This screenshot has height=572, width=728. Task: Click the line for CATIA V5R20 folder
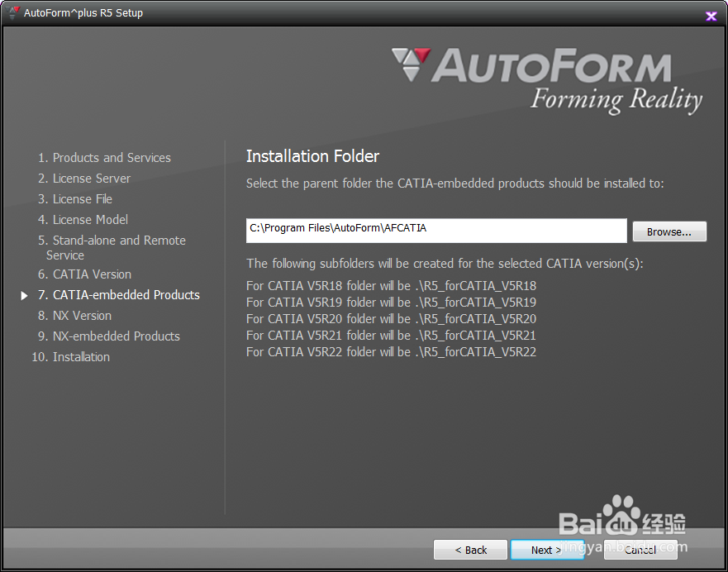391,319
